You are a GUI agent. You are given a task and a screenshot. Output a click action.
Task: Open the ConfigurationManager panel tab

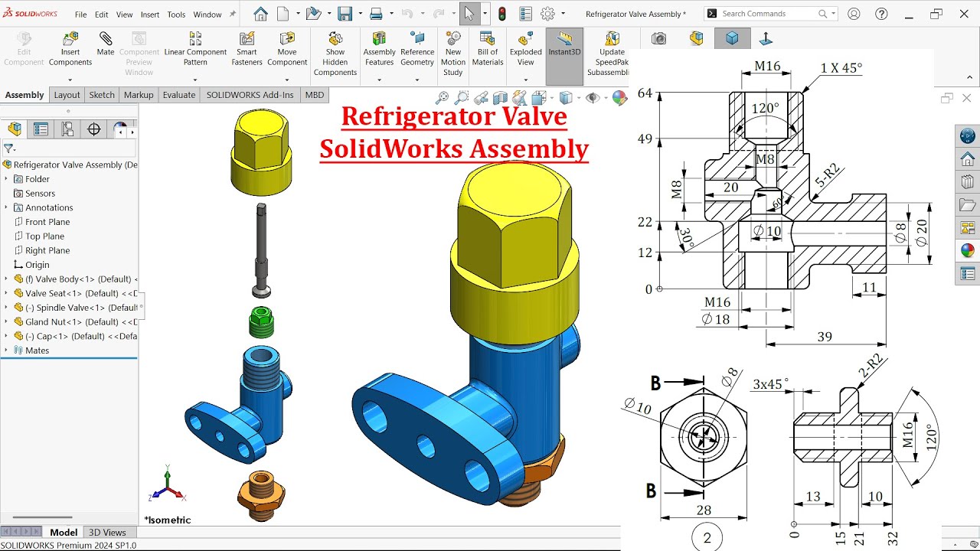67,129
